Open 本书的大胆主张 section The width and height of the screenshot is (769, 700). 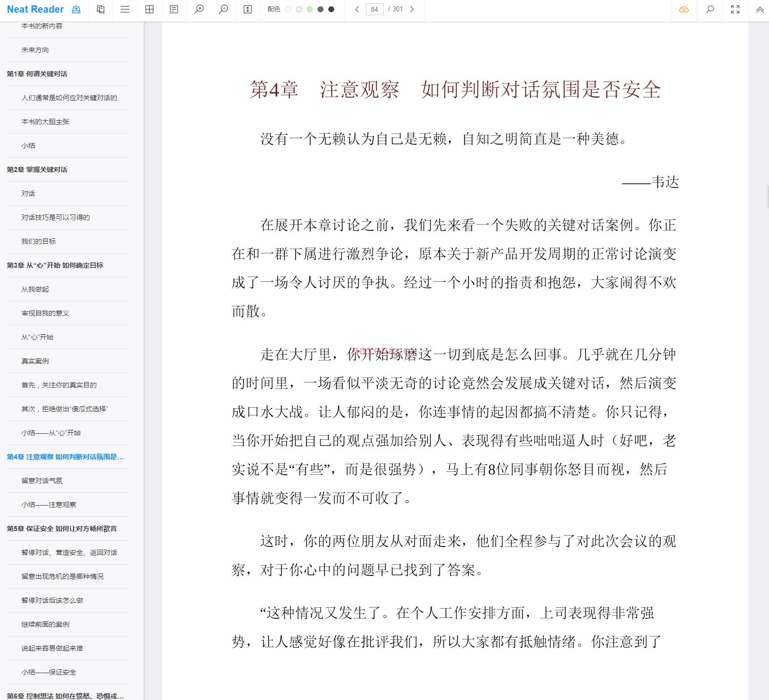pyautogui.click(x=45, y=122)
